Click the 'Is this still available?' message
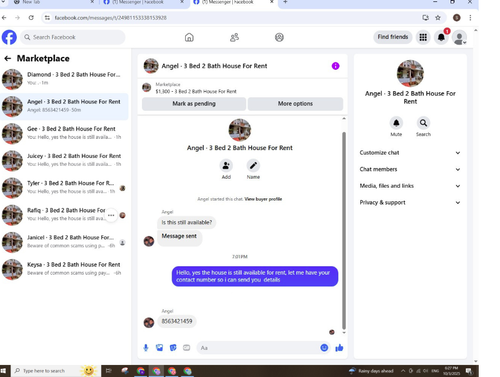The image size is (500, 377). point(187,222)
